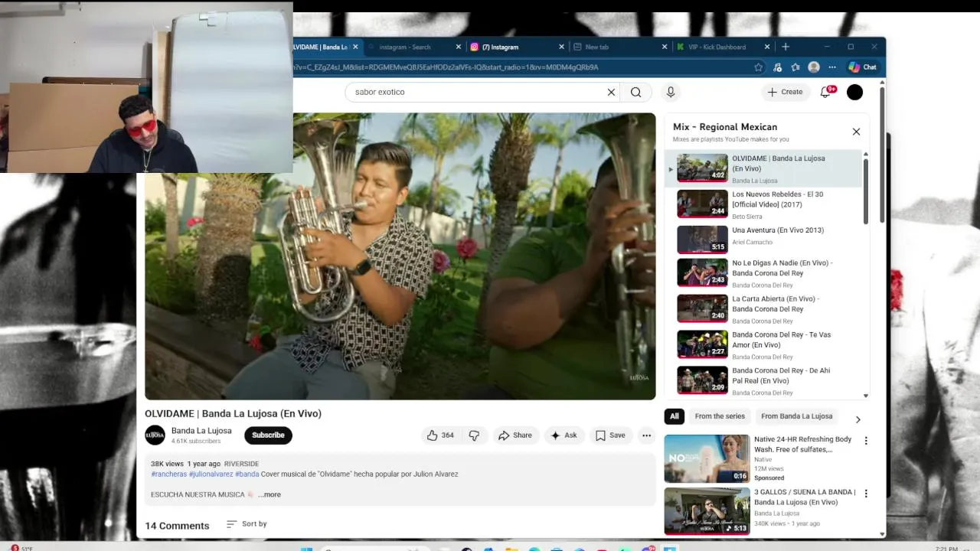Close the VIP - Kick Dashboard tab
980x551 pixels.
[766, 47]
